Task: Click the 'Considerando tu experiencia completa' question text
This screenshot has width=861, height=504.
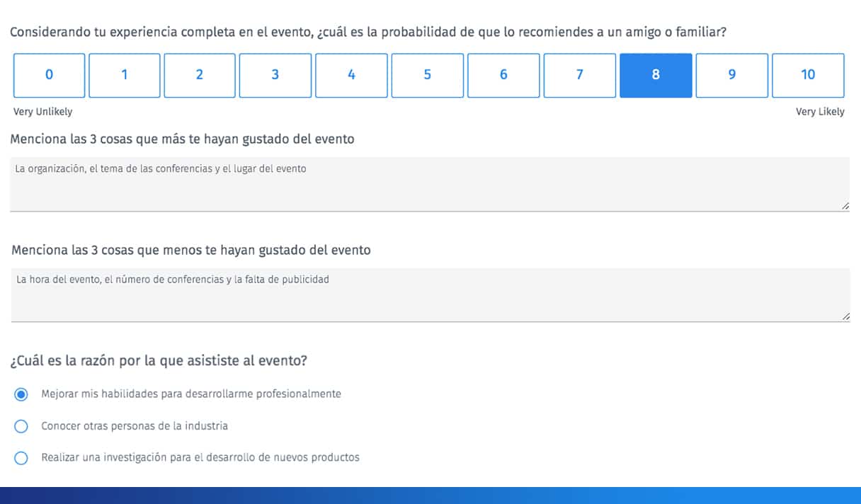Action: (367, 33)
